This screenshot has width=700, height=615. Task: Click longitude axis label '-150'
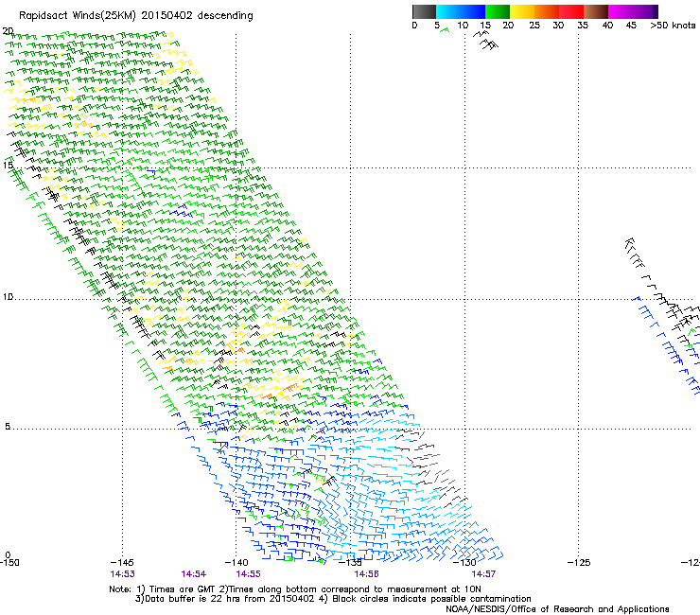point(9,563)
